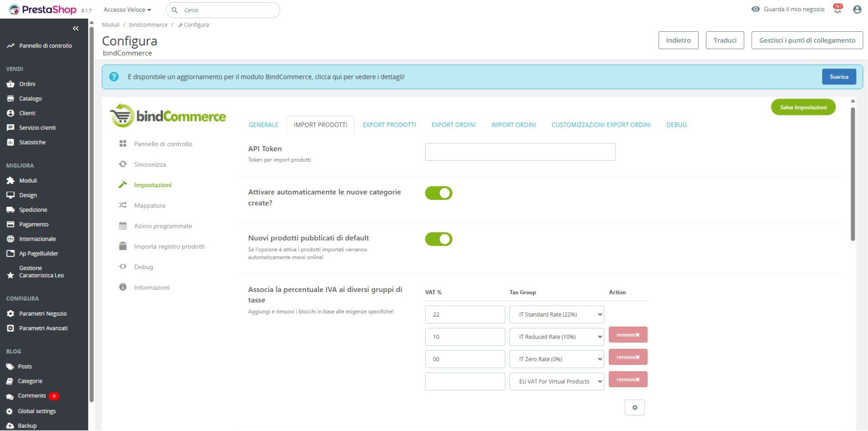Image resolution: width=868 pixels, height=431 pixels.
Task: Collapse the left sidebar menu
Action: 75,29
